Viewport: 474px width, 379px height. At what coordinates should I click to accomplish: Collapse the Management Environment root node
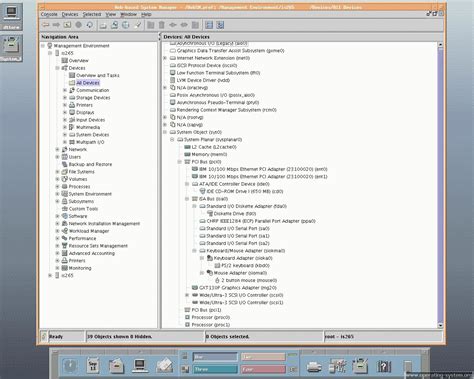[43, 46]
